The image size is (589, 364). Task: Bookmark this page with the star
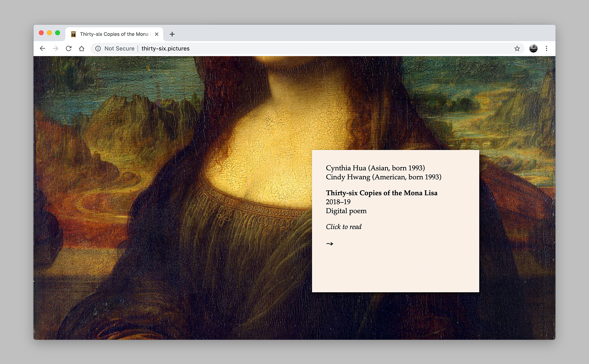tap(517, 49)
